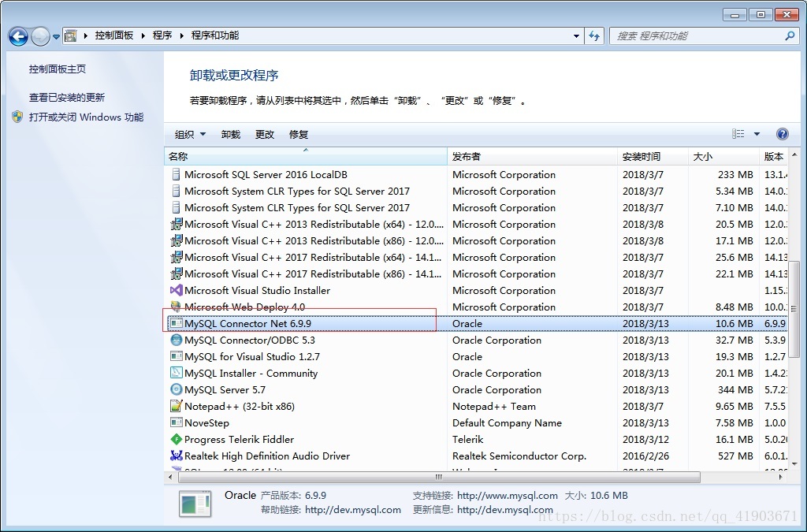Expand the arrow before 控制面板 breadcrumb
The width and height of the screenshot is (807, 532).
pos(85,35)
